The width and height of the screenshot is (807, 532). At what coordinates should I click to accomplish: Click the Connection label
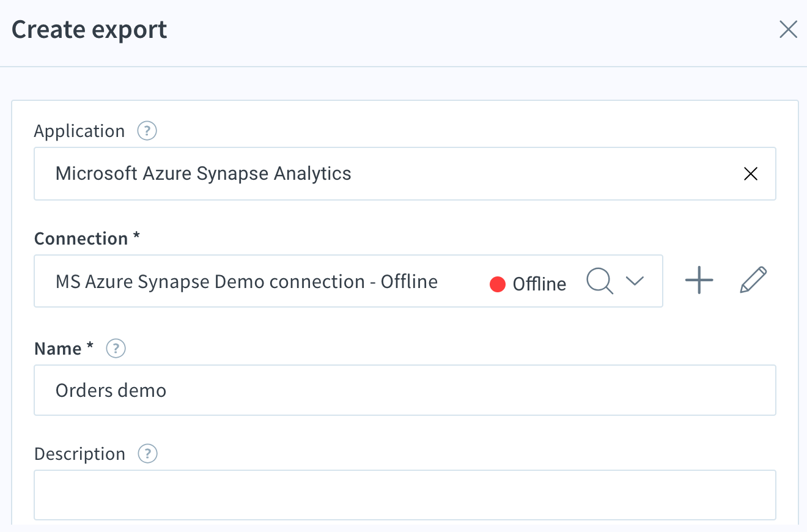click(x=87, y=238)
